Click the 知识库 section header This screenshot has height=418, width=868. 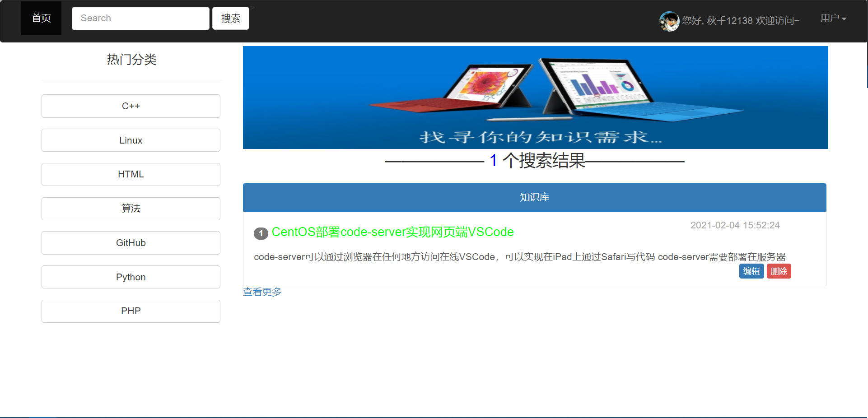point(534,197)
